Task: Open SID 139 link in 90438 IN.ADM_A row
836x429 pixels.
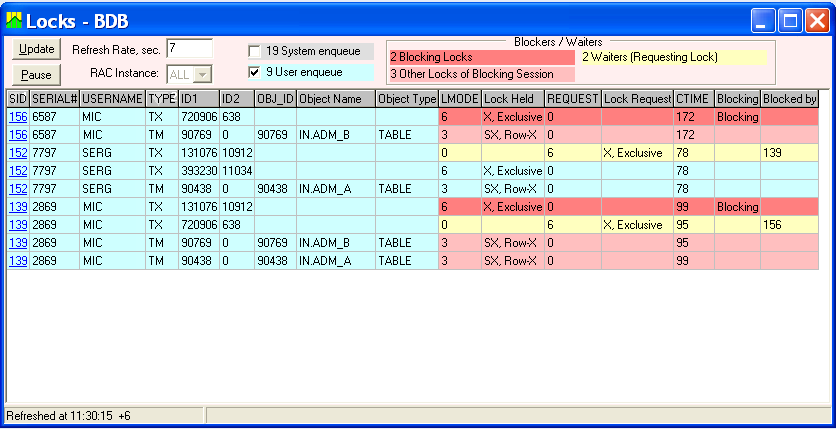Action: pos(18,261)
